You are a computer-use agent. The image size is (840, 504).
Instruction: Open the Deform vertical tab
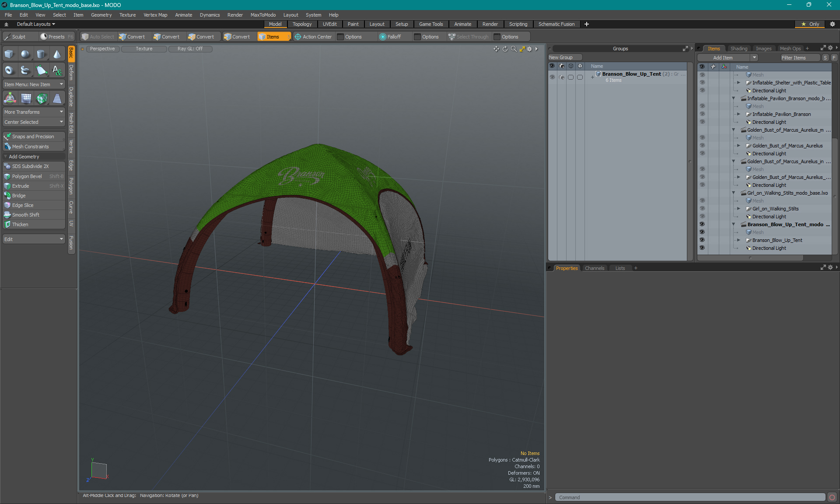click(x=71, y=72)
